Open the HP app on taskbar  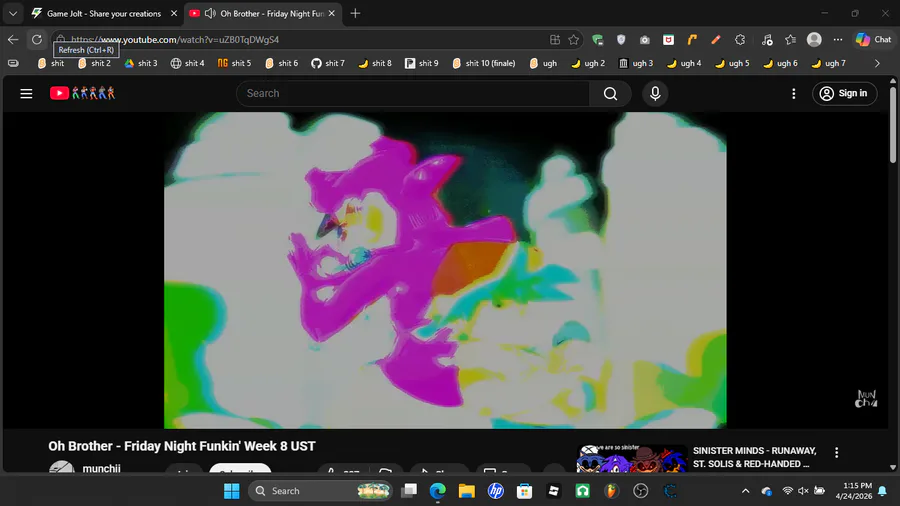coord(495,491)
